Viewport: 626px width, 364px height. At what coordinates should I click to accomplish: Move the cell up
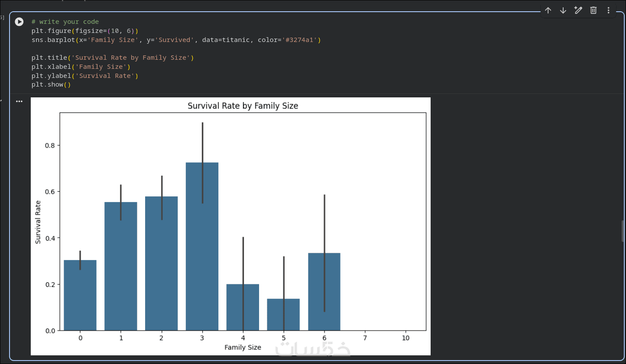tap(548, 10)
